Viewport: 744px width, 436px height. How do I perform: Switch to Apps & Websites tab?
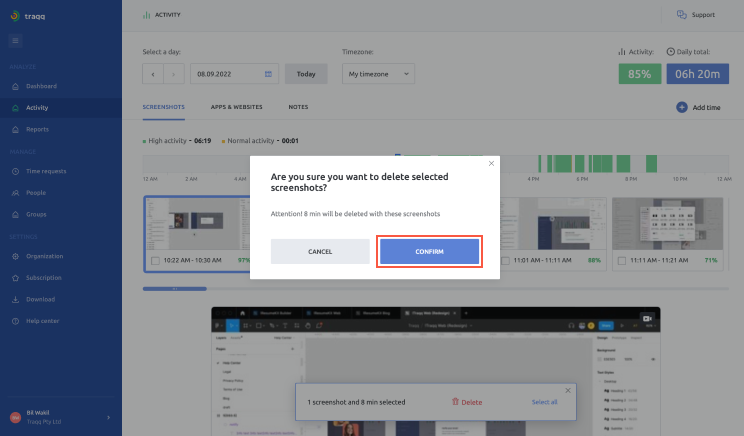click(236, 106)
